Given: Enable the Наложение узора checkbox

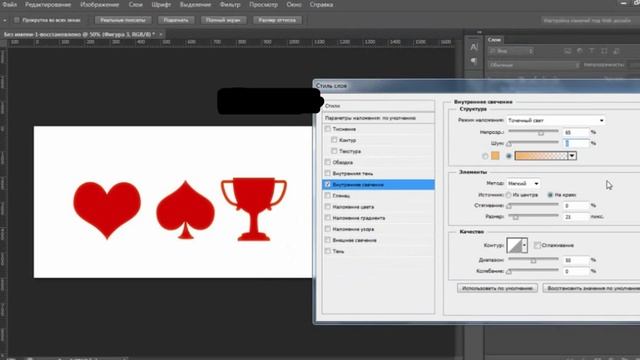Looking at the screenshot, I should [328, 229].
